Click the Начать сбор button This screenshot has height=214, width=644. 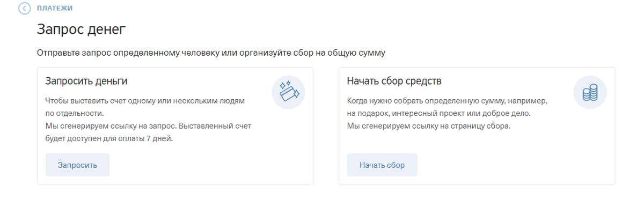click(382, 165)
